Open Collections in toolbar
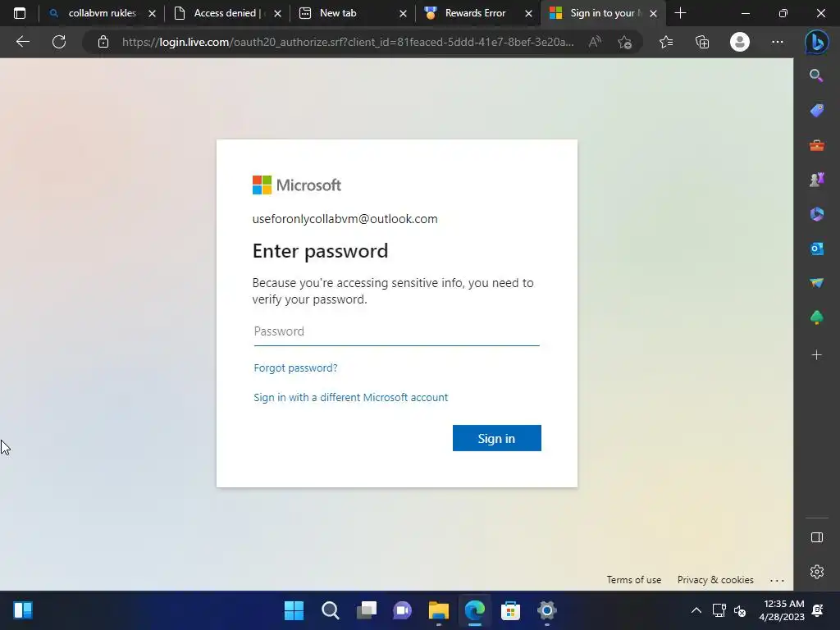This screenshot has height=630, width=840. (702, 42)
